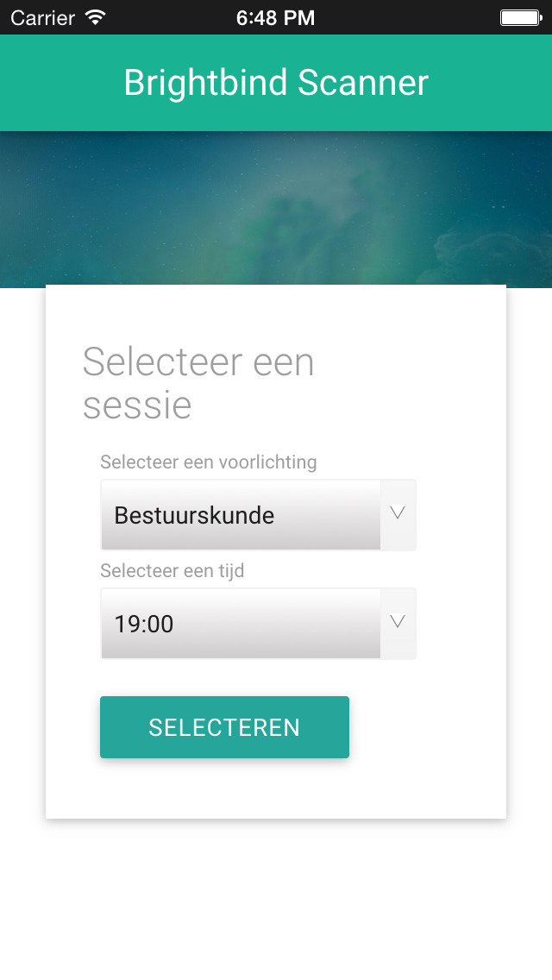This screenshot has height=980, width=552.
Task: Click the SELECTEREN button
Action: (224, 727)
